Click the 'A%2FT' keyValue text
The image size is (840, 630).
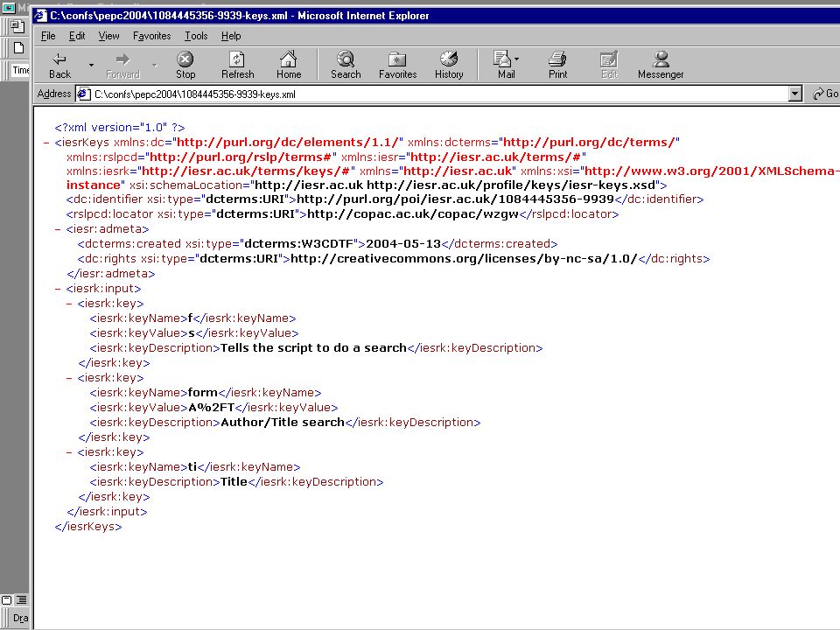[212, 408]
